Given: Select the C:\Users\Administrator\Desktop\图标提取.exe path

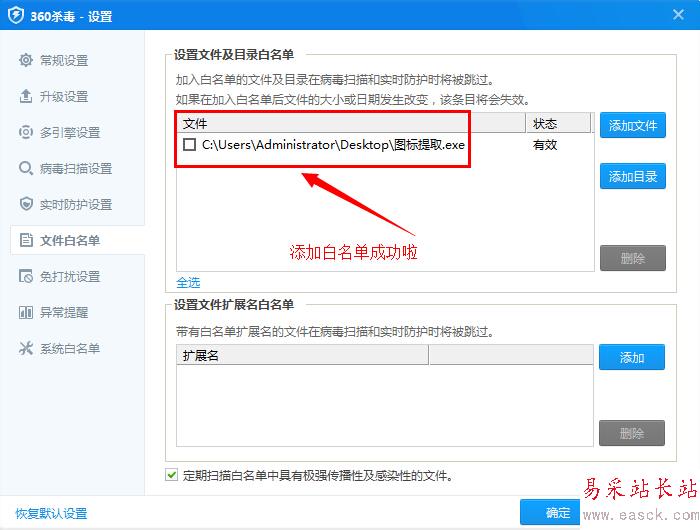Looking at the screenshot, I should click(x=333, y=145).
